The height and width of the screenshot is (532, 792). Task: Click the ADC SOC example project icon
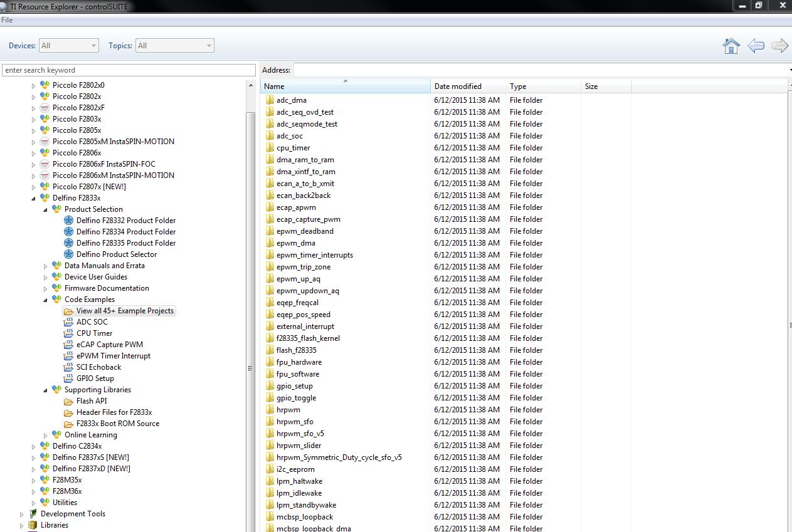coord(69,322)
